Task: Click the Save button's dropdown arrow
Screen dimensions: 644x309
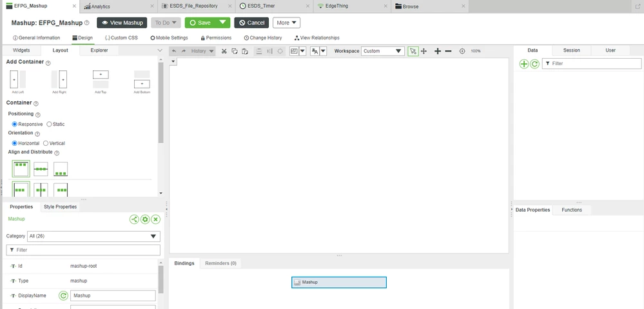Action: pyautogui.click(x=223, y=23)
